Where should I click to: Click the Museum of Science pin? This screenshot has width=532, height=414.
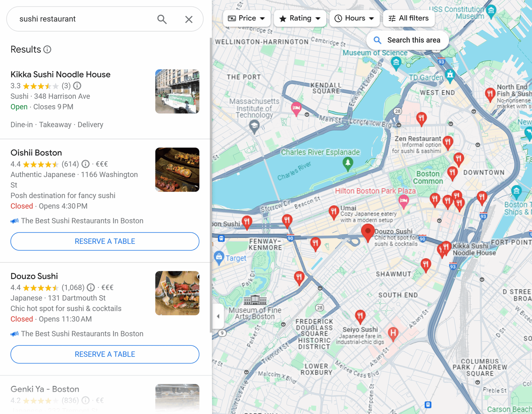click(x=396, y=63)
